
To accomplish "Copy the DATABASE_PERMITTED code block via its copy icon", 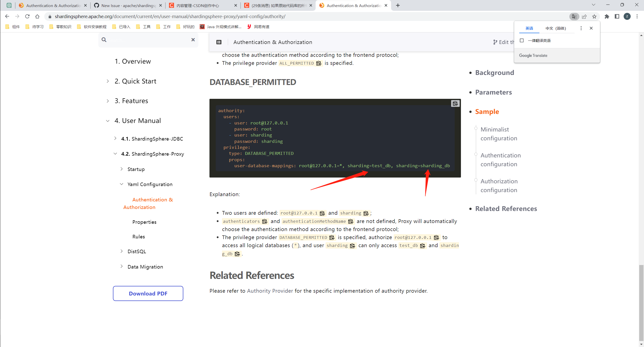I will coord(455,103).
